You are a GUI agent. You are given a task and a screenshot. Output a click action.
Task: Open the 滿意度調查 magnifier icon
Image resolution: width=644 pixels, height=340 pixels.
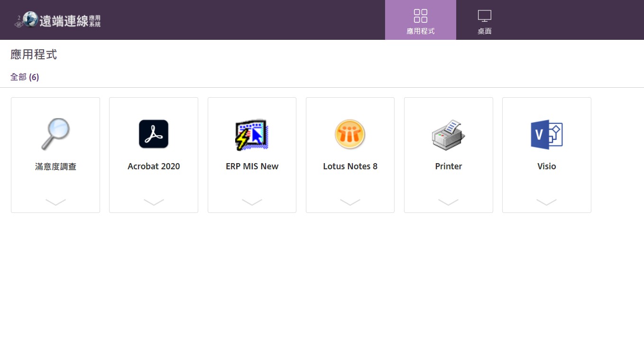[x=55, y=135]
